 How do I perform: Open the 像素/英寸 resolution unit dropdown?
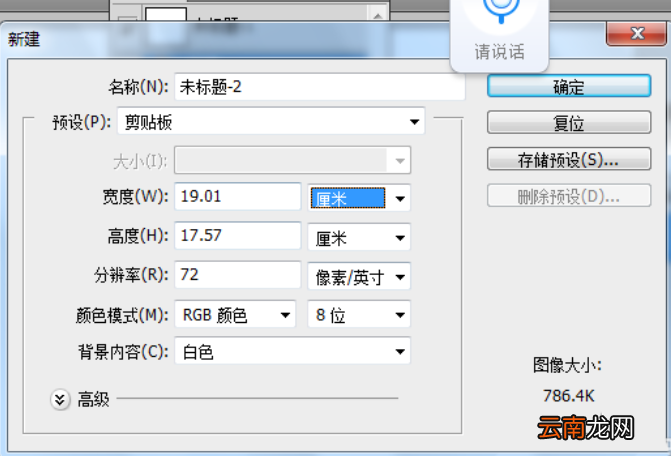coord(359,276)
